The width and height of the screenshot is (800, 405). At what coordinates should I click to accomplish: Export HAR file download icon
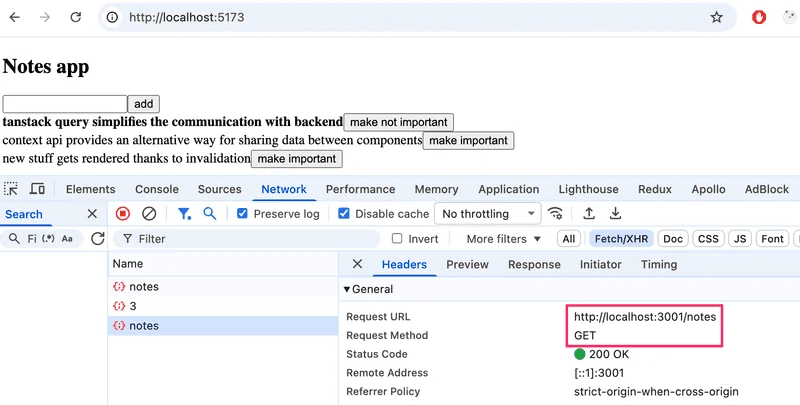coord(615,214)
